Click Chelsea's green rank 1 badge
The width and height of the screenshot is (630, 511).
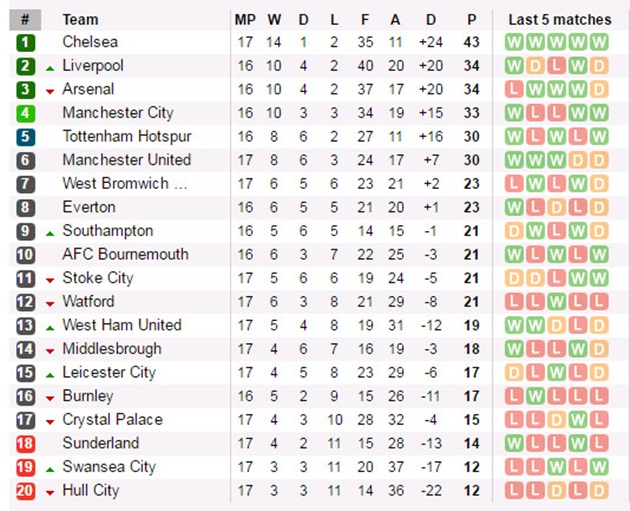[25, 43]
